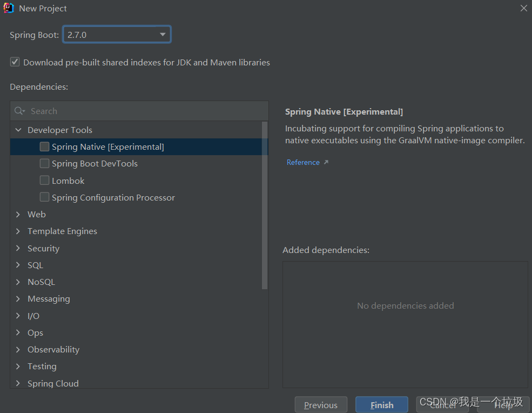
Task: Click the Reference external link arrow icon
Action: point(326,162)
